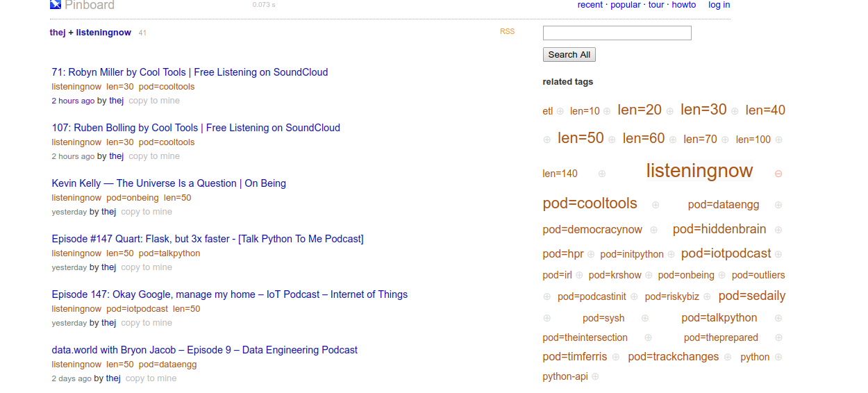The height and width of the screenshot is (393, 868).
Task: Click the plus icon after pod=podcastinit
Action: click(x=634, y=296)
